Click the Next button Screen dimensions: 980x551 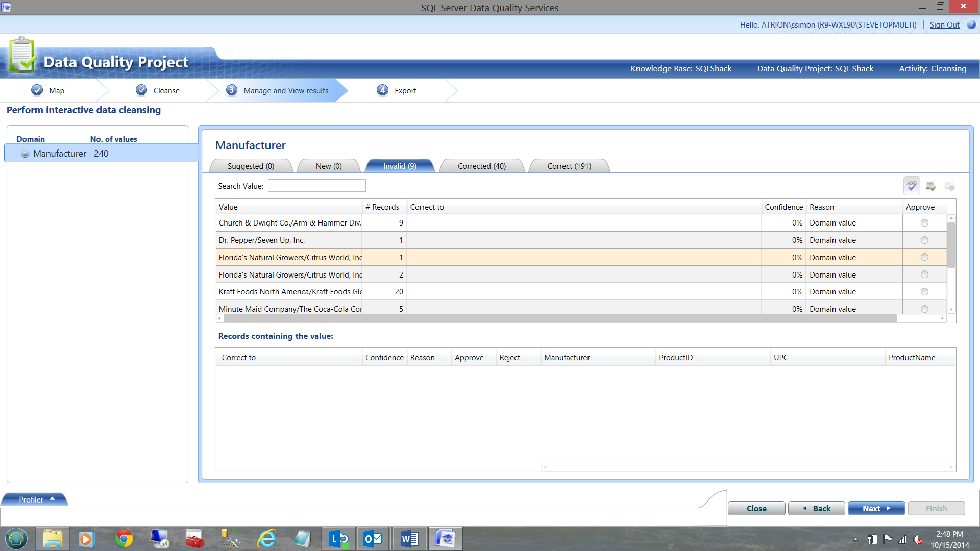click(x=876, y=508)
